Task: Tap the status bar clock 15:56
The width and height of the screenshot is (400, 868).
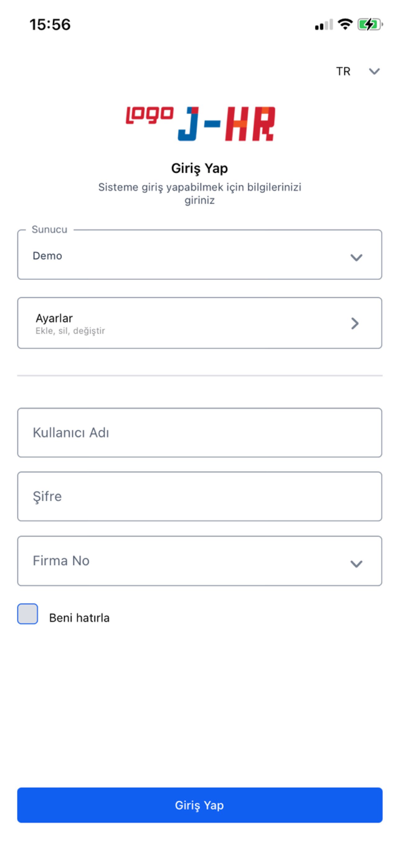Action: [50, 25]
